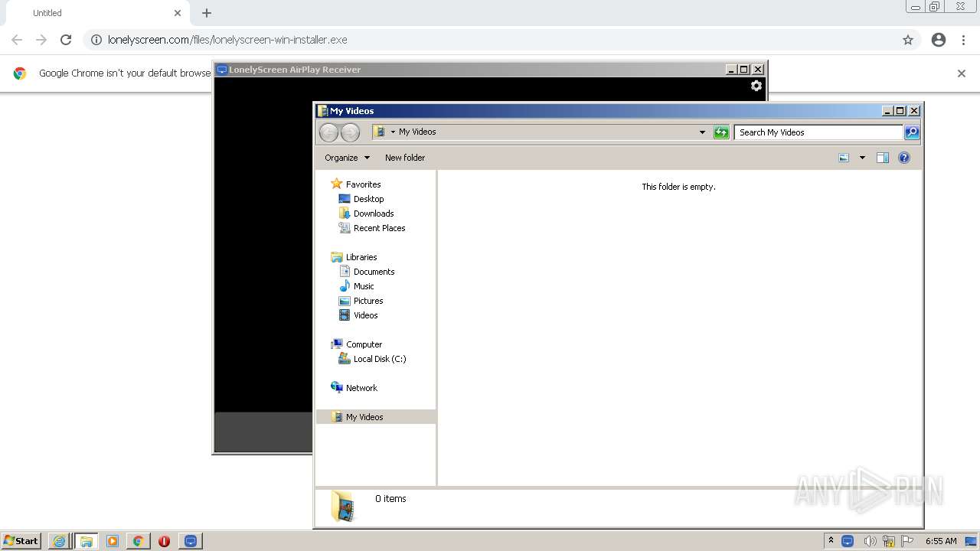
Task: Click Show desktop button at taskbar end
Action: click(972, 541)
